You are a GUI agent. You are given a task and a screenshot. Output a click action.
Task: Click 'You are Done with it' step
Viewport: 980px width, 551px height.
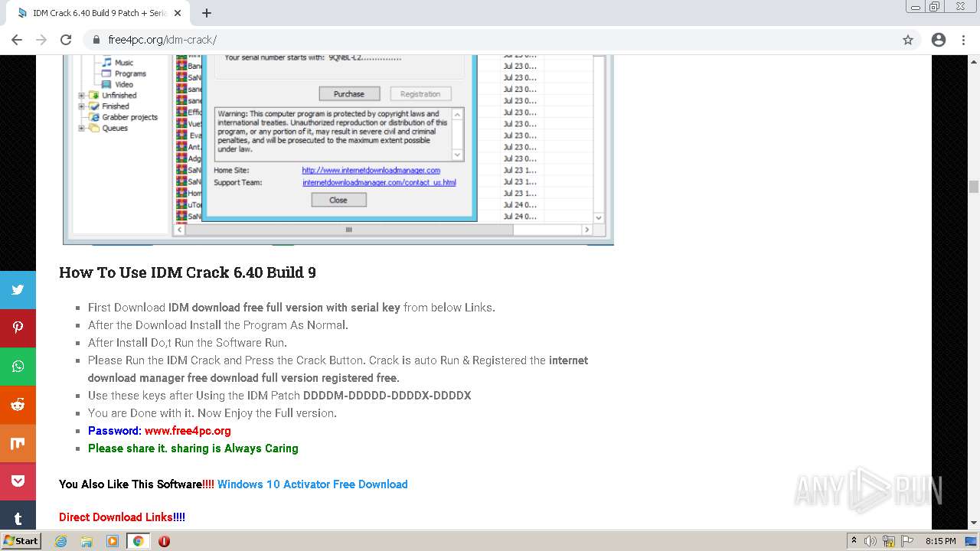212,413
